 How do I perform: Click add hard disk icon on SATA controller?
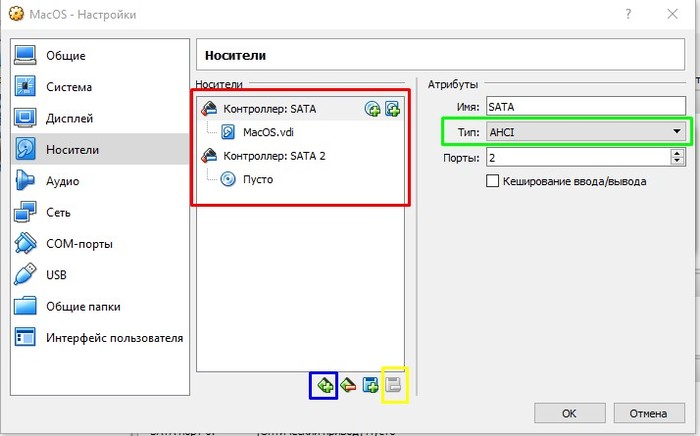point(392,108)
